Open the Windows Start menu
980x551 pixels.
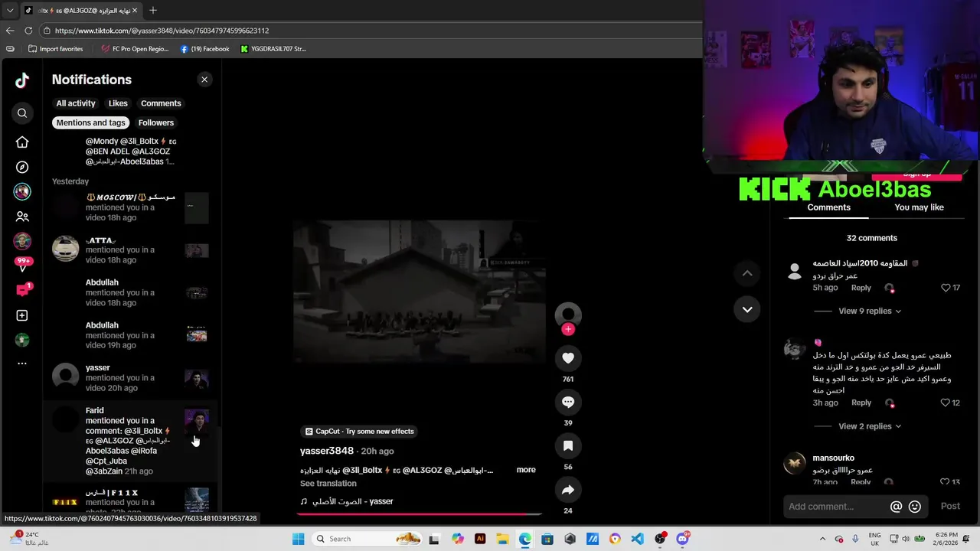coord(298,539)
